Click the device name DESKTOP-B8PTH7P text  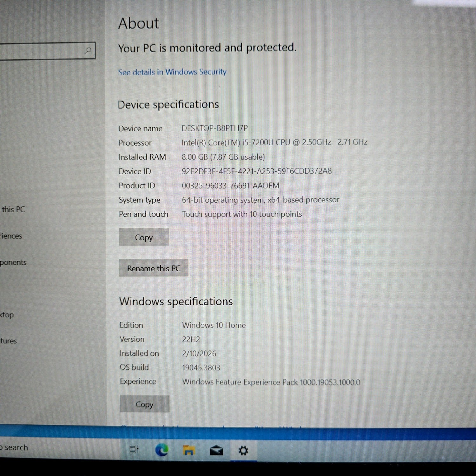[x=215, y=128]
